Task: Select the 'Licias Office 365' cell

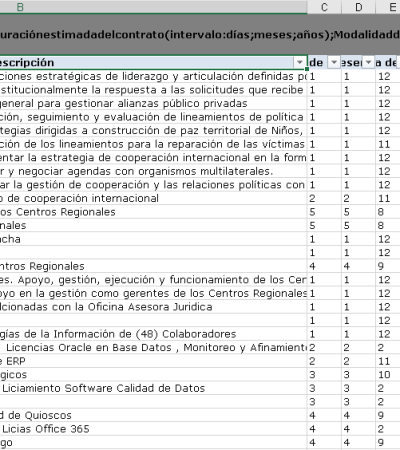Action: (153, 429)
